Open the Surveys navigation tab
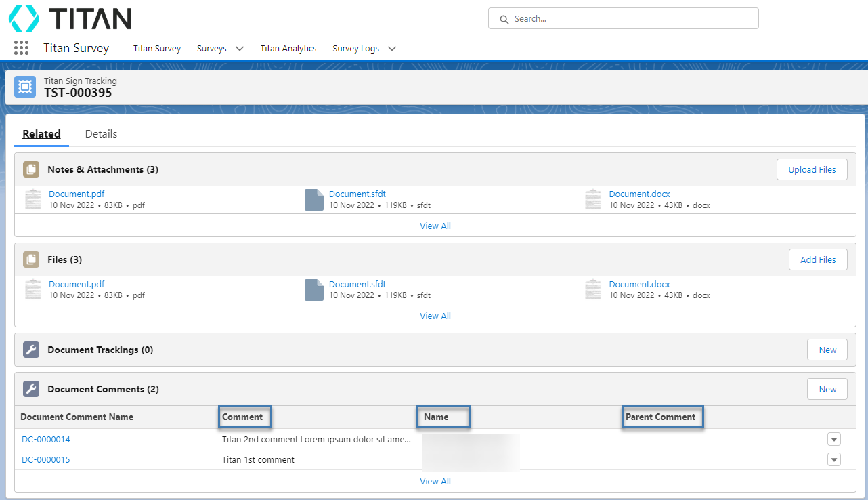The height and width of the screenshot is (500, 868). click(x=212, y=49)
